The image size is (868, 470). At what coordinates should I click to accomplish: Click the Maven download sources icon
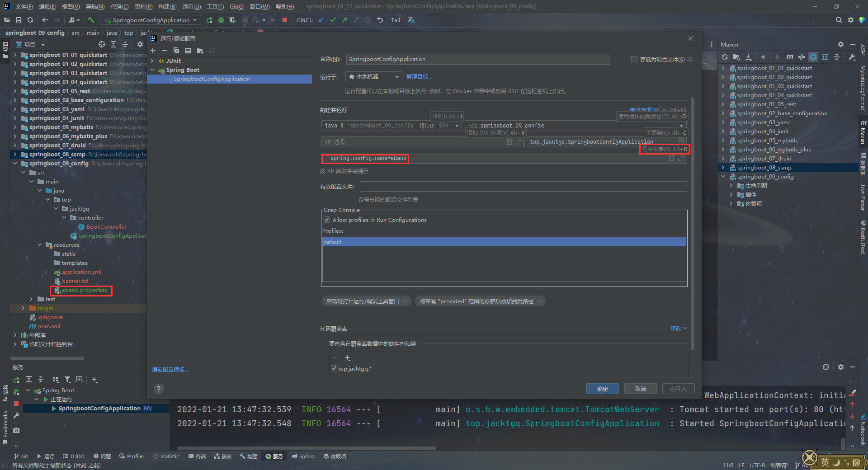(749, 57)
